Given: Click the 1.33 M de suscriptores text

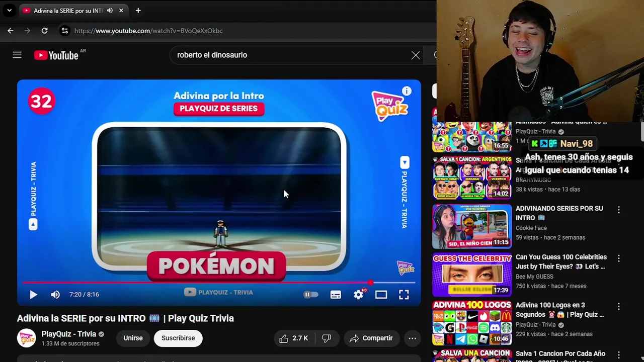Looking at the screenshot, I should point(70,344).
